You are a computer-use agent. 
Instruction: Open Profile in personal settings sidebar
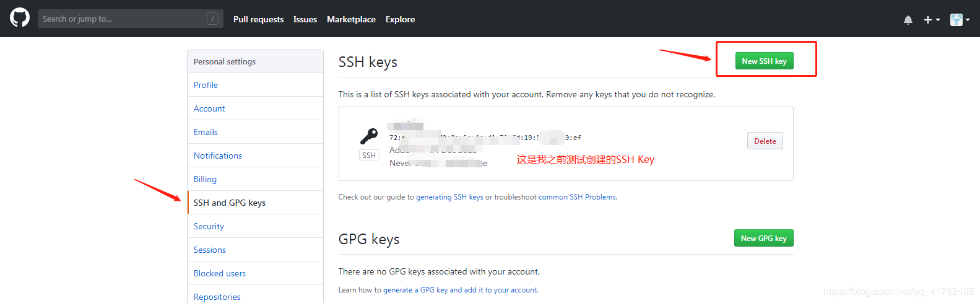pyautogui.click(x=206, y=85)
